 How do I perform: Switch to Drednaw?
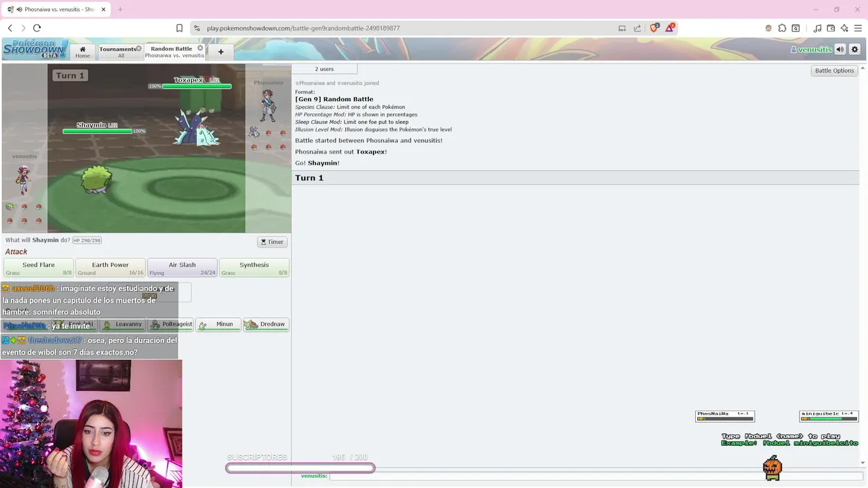point(266,324)
